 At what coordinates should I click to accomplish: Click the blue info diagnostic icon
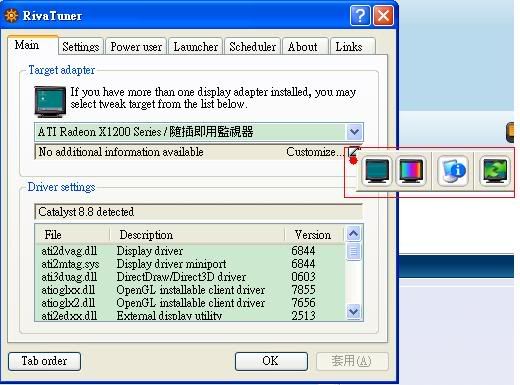coord(453,171)
